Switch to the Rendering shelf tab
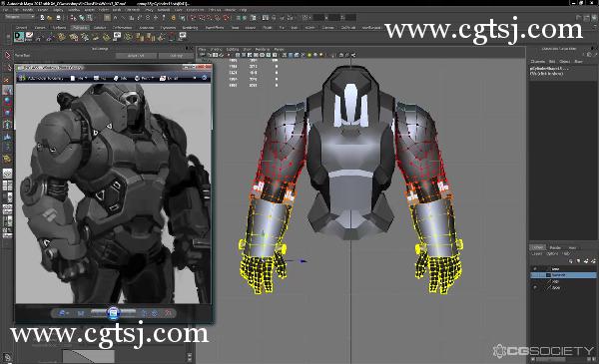 click(190, 28)
